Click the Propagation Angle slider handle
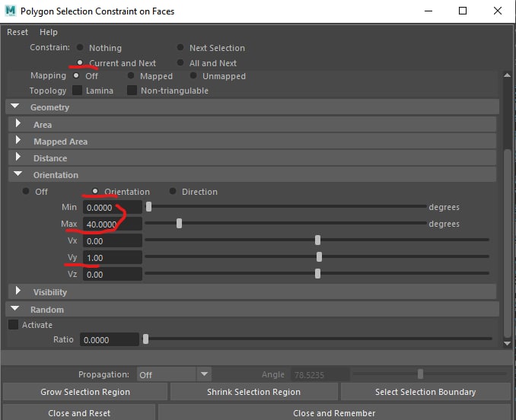This screenshot has width=516, height=420. tap(420, 374)
